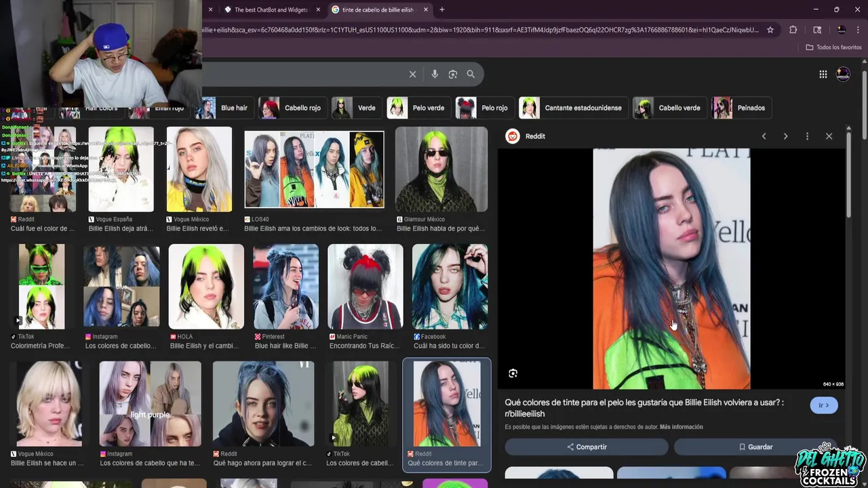Click the 'Guardar' save button
868x488 pixels.
coord(755,447)
